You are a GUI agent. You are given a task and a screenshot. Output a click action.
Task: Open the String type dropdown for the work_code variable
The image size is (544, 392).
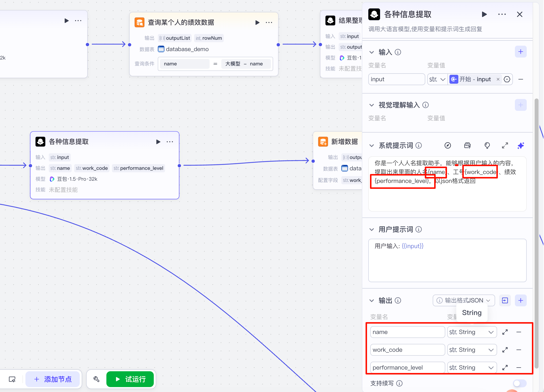tap(472, 350)
